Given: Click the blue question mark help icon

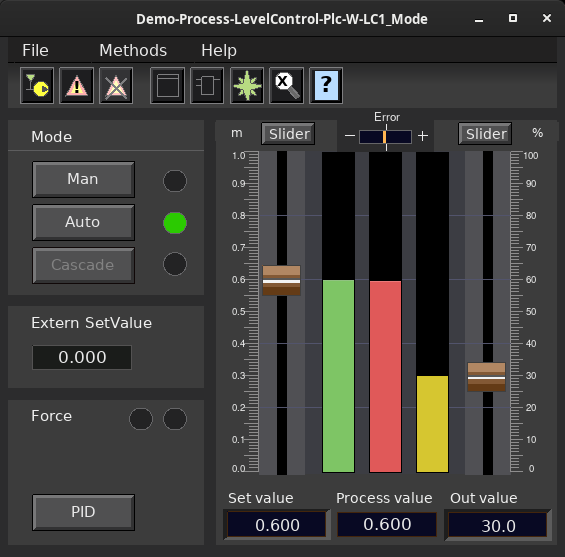Looking at the screenshot, I should [326, 85].
